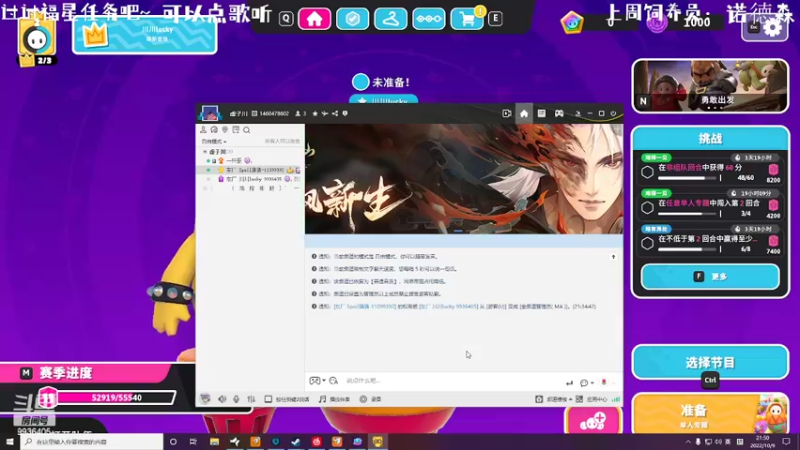The width and height of the screenshot is (800, 450).
Task: Click the shield icon in YY title bar
Action: point(345,113)
